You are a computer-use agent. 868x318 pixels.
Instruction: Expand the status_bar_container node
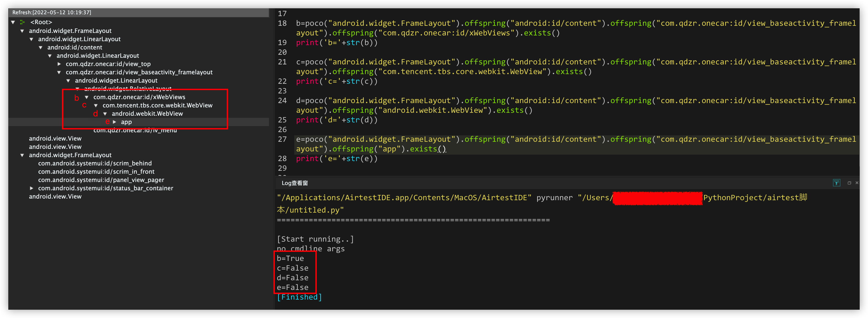click(31, 188)
